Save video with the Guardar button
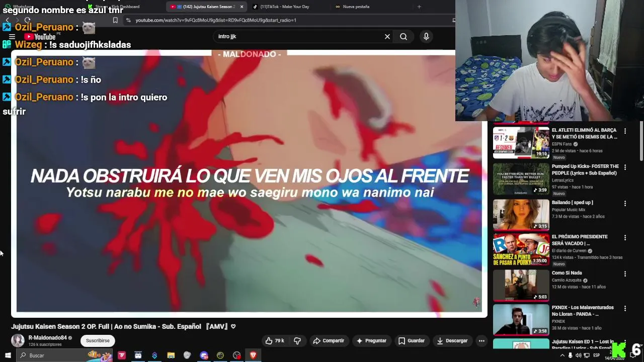The height and width of the screenshot is (362, 644). tap(412, 341)
